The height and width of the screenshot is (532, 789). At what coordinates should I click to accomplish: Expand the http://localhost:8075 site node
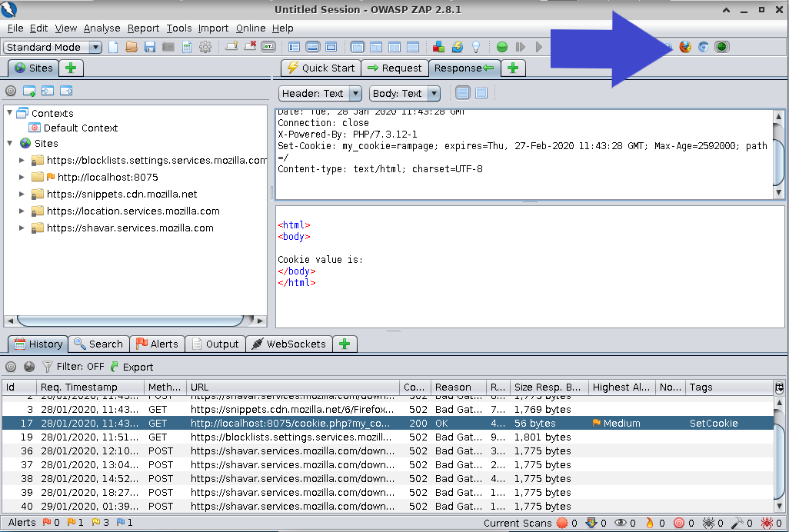22,177
